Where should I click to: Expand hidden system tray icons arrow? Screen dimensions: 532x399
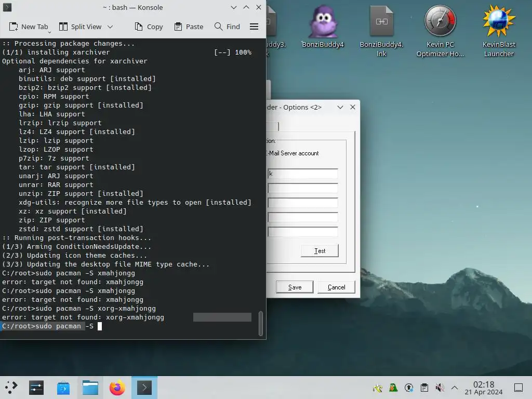click(455, 388)
